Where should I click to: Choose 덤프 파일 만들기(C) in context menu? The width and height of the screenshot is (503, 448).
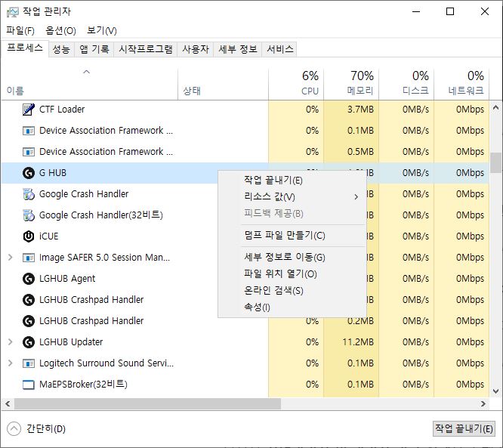(292, 236)
